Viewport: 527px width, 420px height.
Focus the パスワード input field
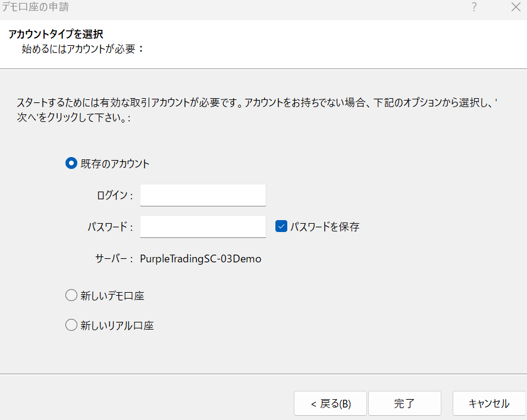[x=203, y=227]
